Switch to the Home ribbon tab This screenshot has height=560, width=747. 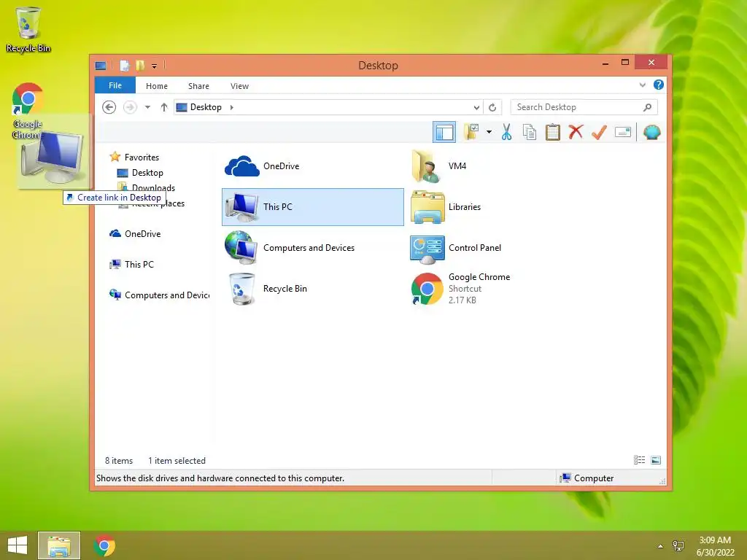click(x=157, y=86)
